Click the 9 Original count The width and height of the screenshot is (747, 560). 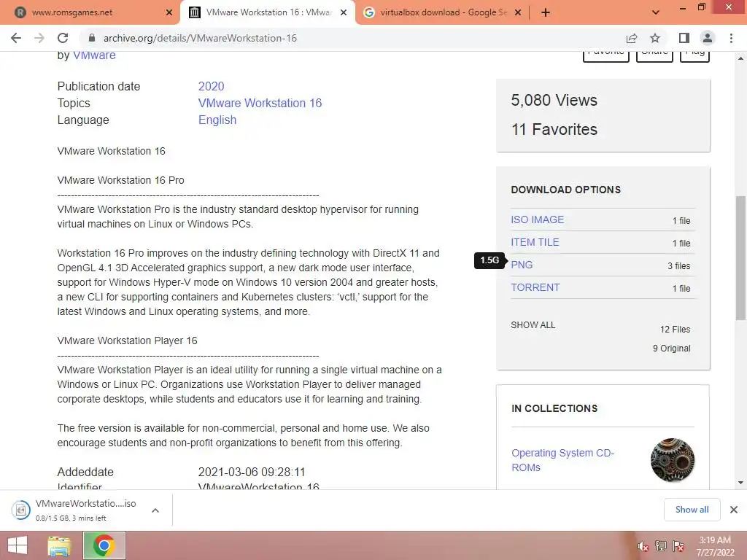coord(671,348)
